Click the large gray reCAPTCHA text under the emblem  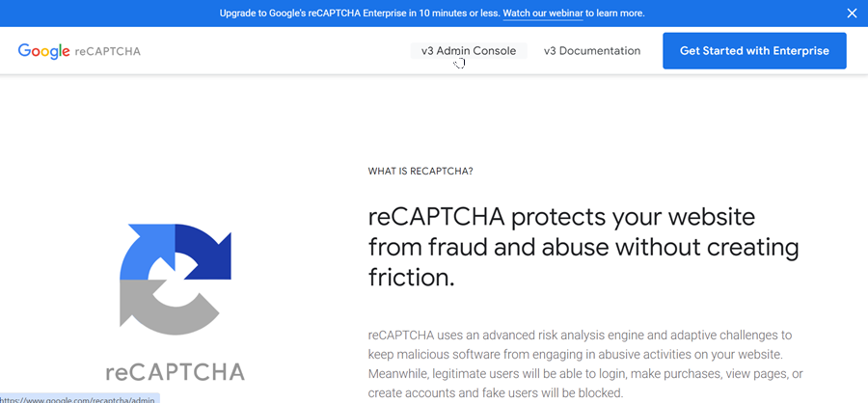click(x=175, y=371)
